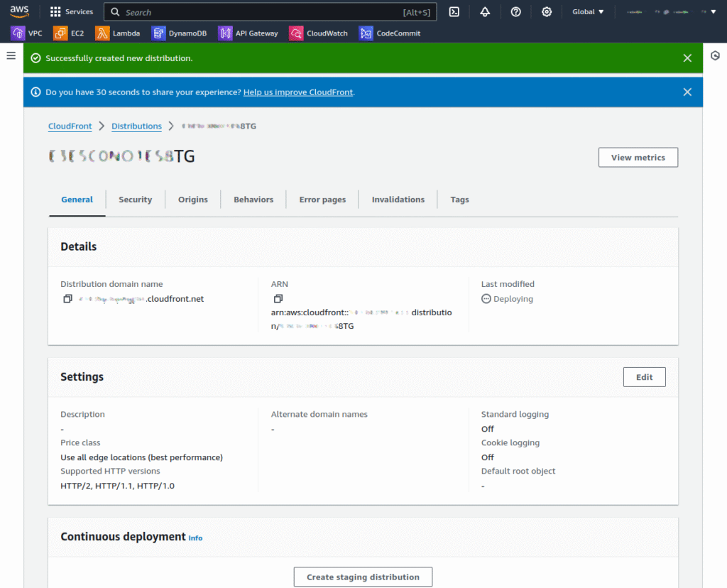The height and width of the screenshot is (588, 727).
Task: Open Continuous deployment Info link
Action: (195, 538)
